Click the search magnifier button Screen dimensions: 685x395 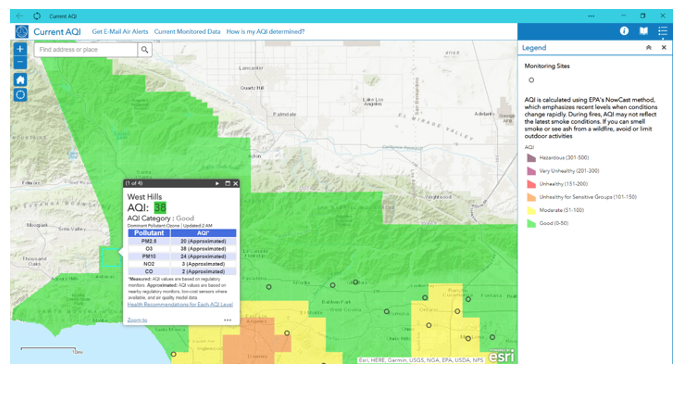tap(145, 50)
